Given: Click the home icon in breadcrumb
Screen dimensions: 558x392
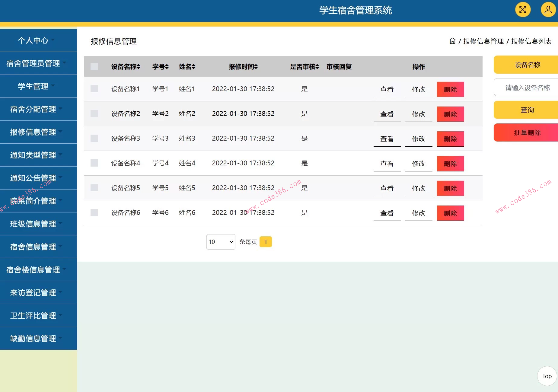Looking at the screenshot, I should click(453, 41).
